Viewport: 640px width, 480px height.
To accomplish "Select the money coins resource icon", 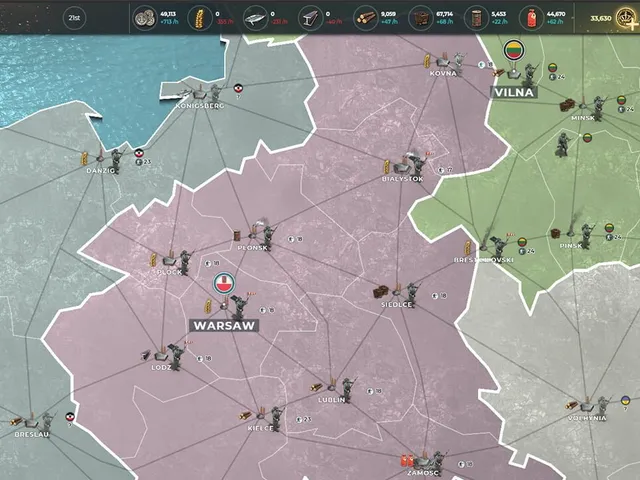I will 145,18.
